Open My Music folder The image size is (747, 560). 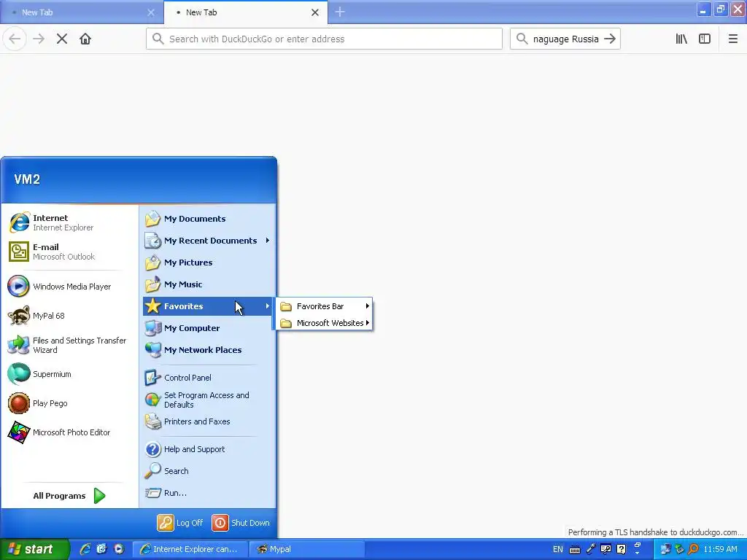pos(208,284)
